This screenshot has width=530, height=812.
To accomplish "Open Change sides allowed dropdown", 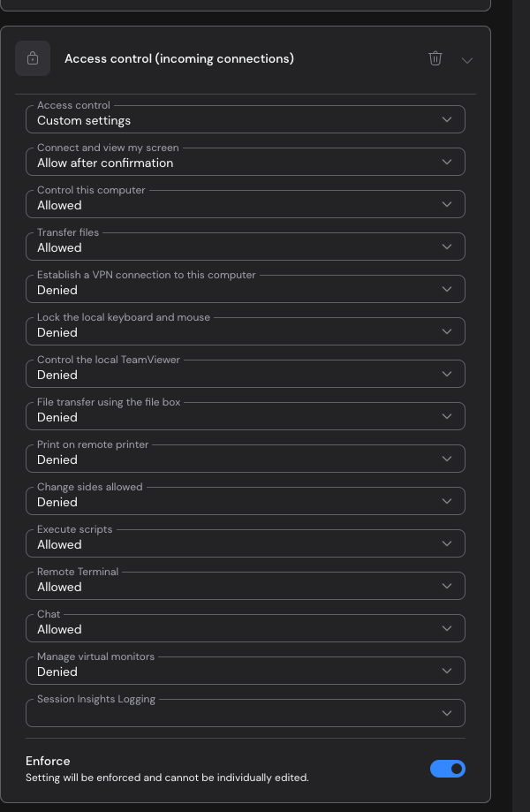I will click(246, 502).
